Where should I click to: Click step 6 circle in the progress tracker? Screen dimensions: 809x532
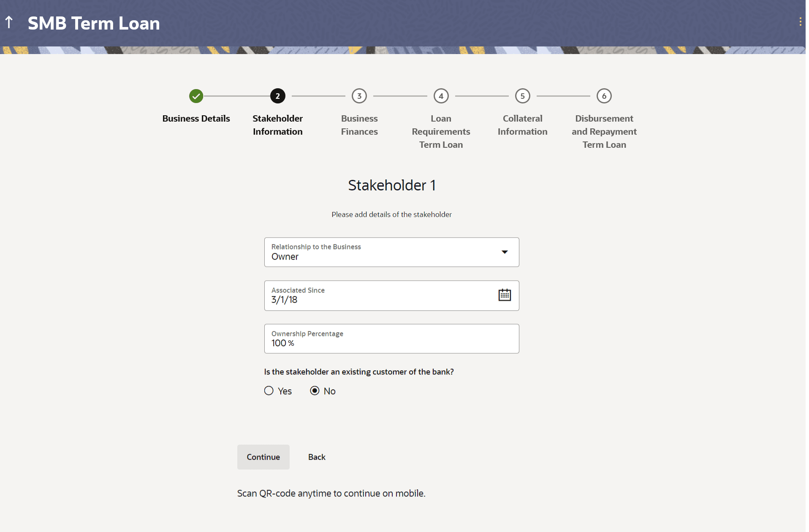(x=604, y=96)
